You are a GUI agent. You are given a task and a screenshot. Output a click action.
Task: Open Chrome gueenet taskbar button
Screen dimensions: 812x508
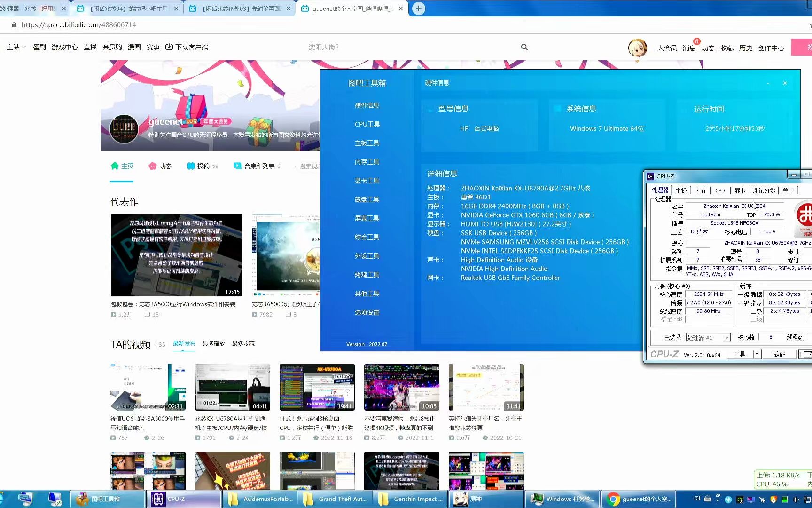[x=639, y=499]
